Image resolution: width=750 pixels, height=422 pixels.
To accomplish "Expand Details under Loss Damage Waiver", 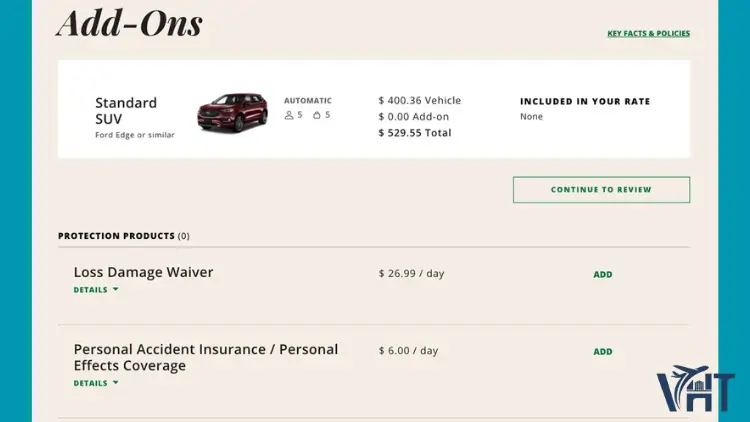I will 96,290.
